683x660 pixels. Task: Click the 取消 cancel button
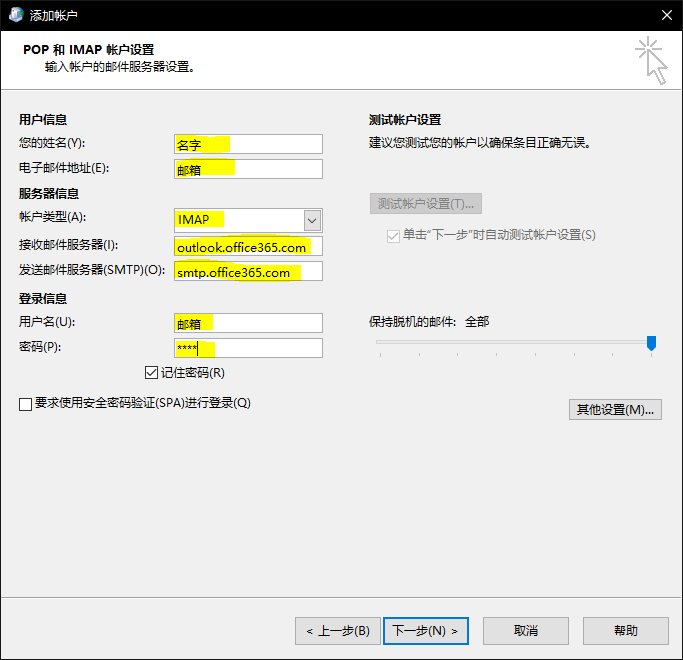click(526, 631)
